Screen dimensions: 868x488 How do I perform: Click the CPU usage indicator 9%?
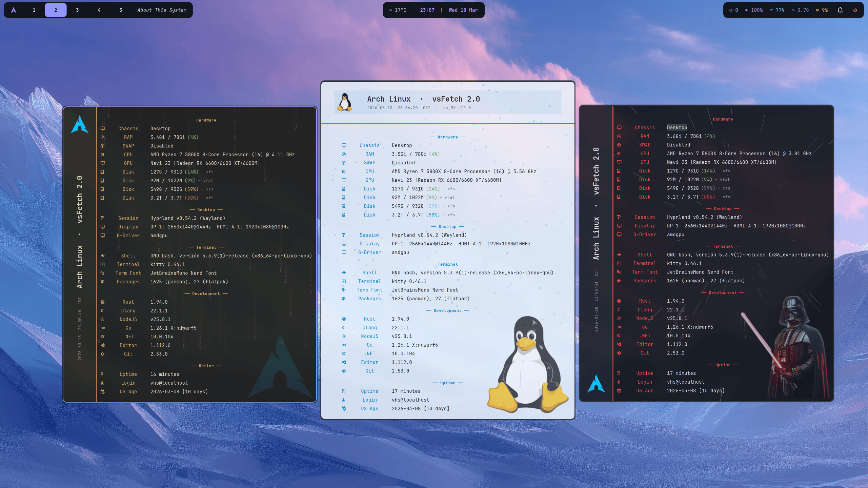tap(822, 10)
